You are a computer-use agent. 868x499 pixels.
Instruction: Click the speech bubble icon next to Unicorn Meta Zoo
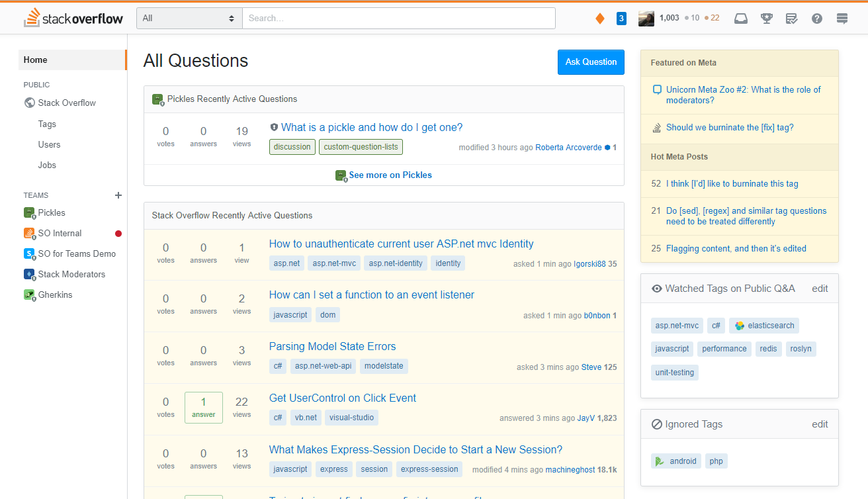tap(657, 89)
